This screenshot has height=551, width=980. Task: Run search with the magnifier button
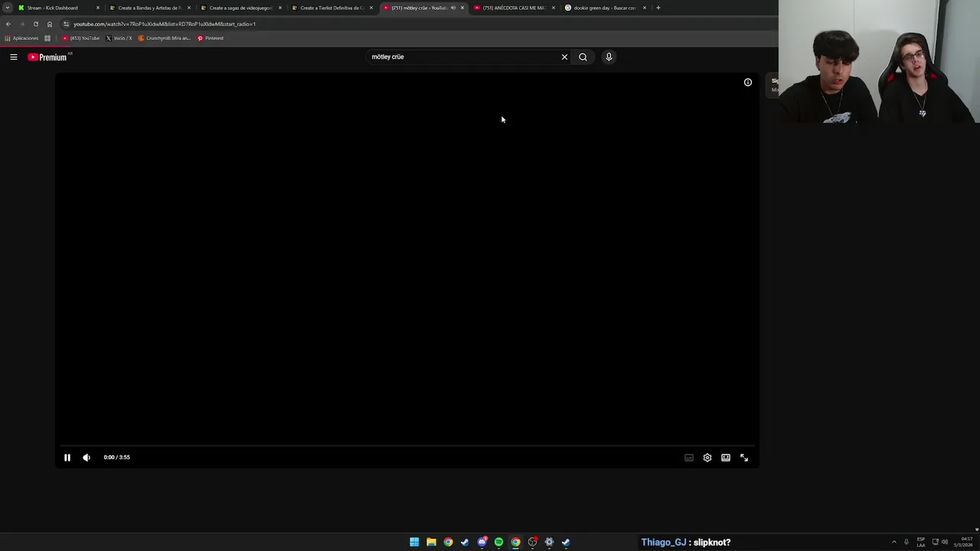click(583, 57)
